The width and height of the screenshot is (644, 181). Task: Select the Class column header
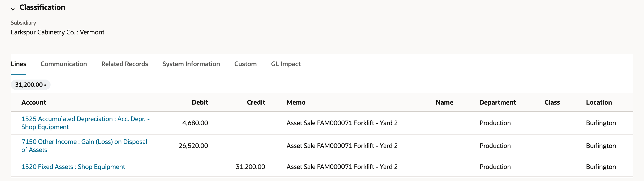(x=552, y=102)
